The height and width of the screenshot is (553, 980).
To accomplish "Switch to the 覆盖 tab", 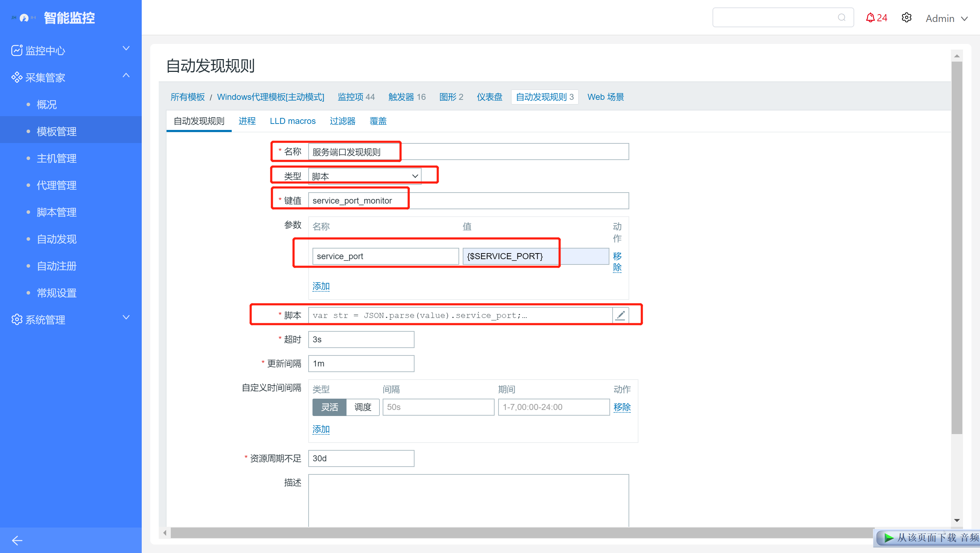I will pos(378,121).
